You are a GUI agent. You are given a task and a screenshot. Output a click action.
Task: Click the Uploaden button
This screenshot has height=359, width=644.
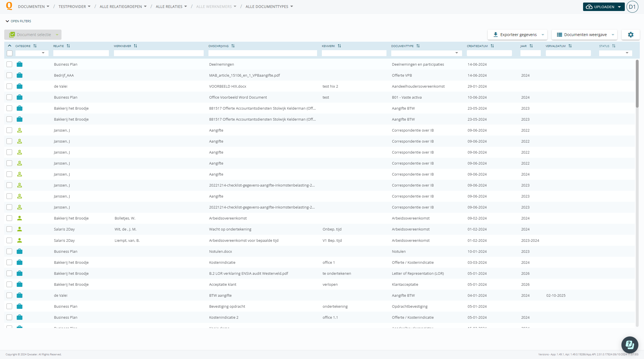[601, 7]
